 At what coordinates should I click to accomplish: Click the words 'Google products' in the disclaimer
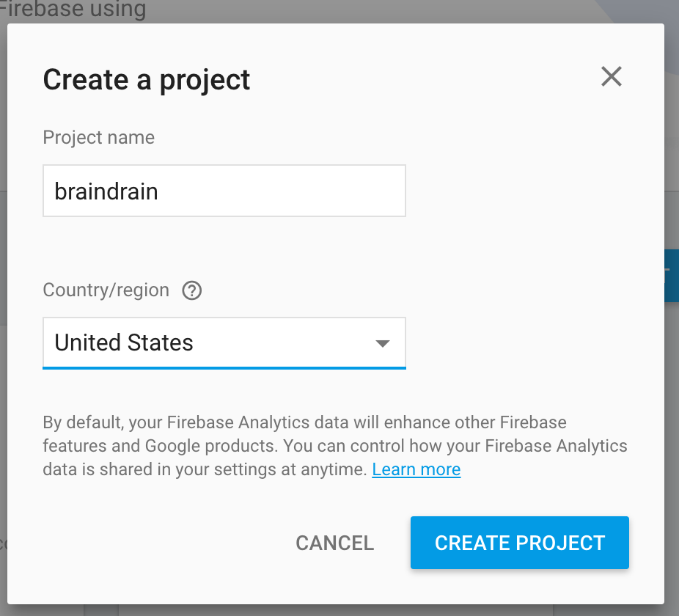coord(211,446)
